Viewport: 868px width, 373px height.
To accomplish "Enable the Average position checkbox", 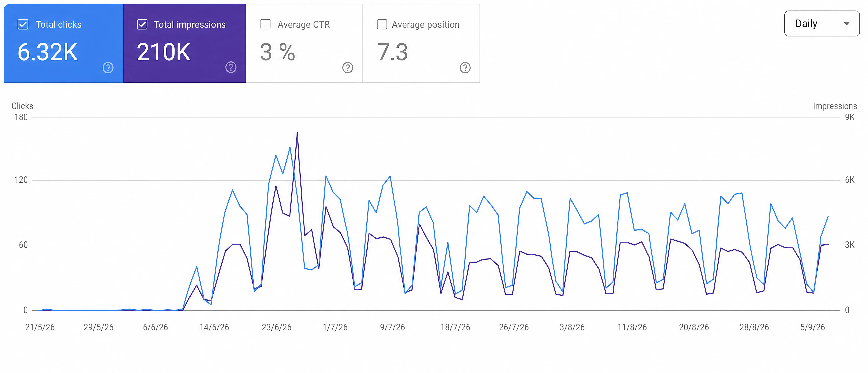I will point(382,24).
